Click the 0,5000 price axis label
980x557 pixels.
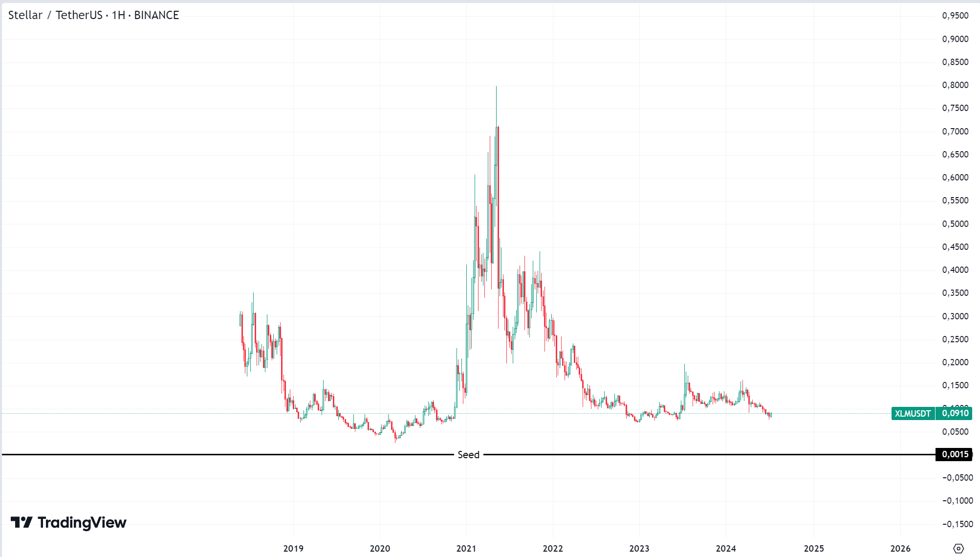(x=955, y=224)
